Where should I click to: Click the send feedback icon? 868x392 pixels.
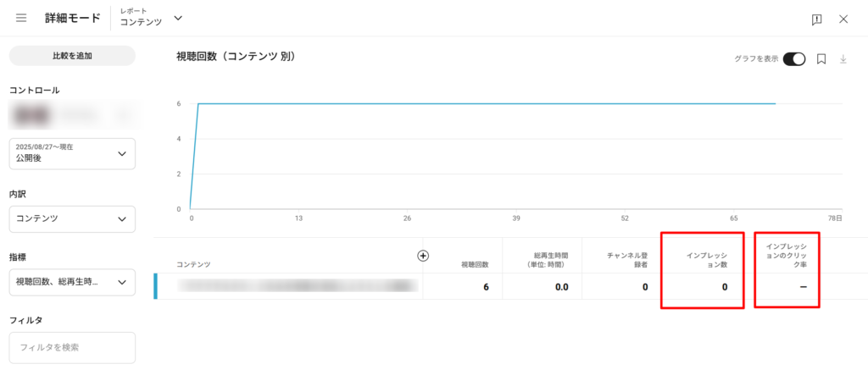(x=816, y=19)
